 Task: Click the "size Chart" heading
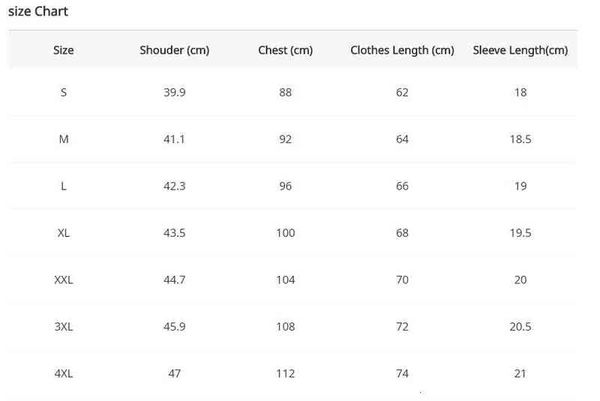[x=39, y=11]
